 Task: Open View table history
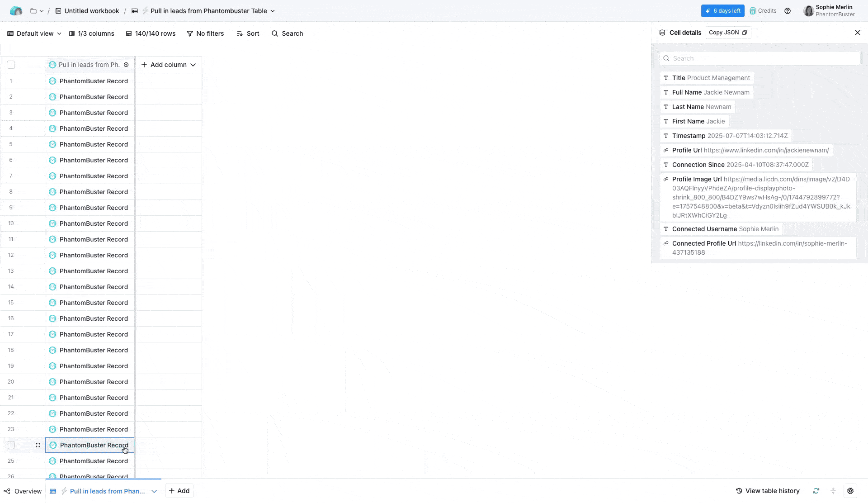pyautogui.click(x=768, y=491)
